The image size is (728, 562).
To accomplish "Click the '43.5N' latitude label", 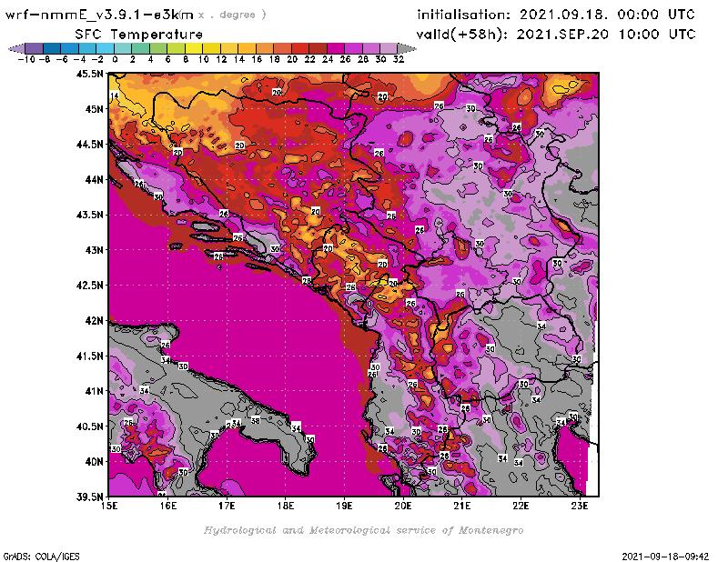I will tap(89, 215).
